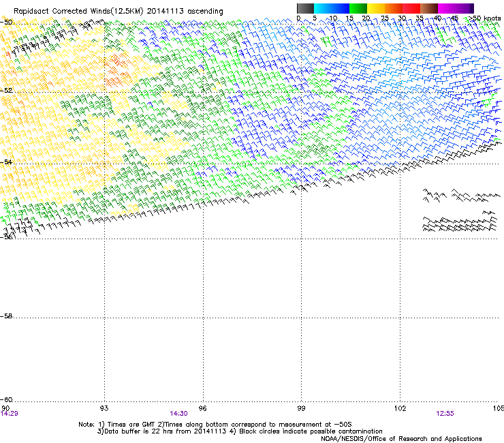Click the '-58' latitude label

point(6,316)
